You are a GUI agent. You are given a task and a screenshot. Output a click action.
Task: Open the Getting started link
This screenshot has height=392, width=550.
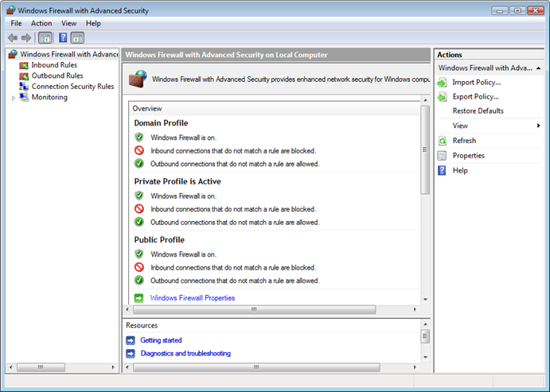click(161, 340)
